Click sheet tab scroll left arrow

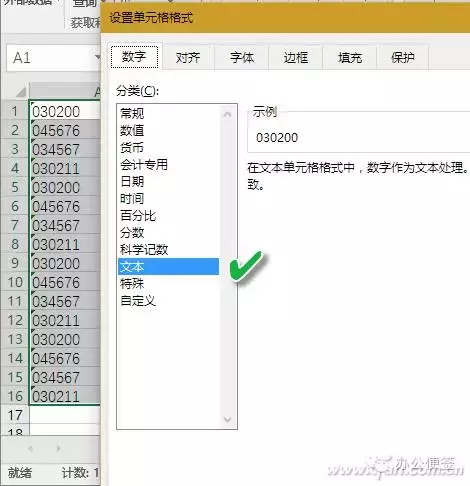pos(31,449)
